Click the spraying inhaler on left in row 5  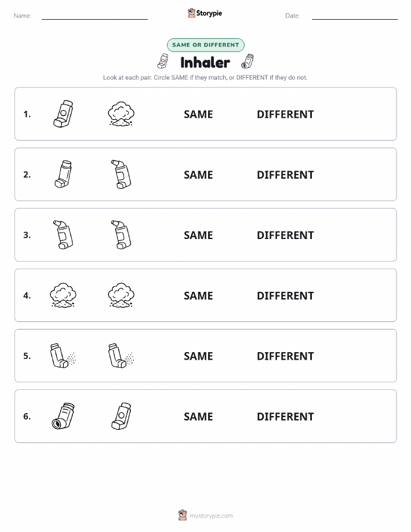[x=63, y=356]
